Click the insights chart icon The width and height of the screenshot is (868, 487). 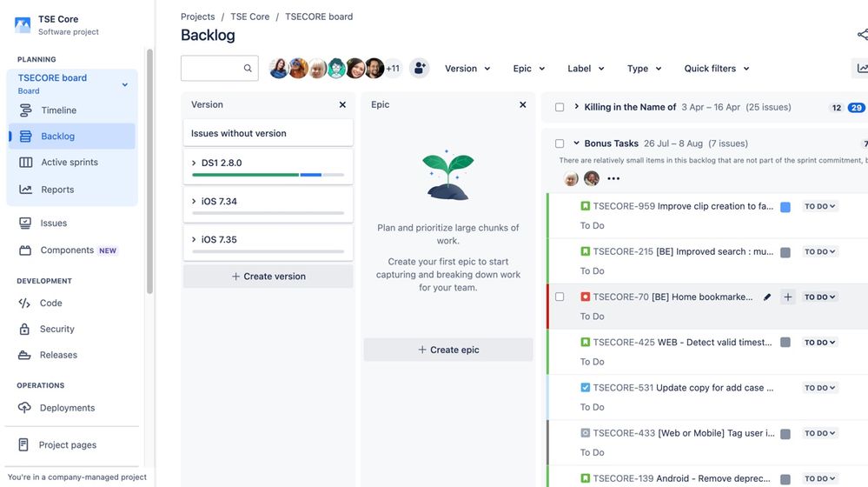pos(861,68)
